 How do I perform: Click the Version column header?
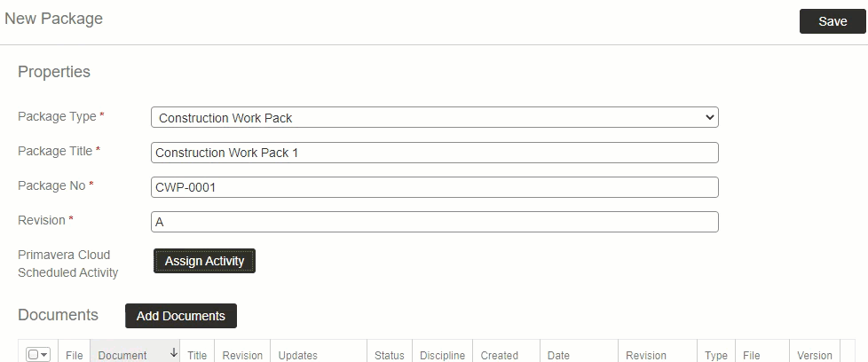[x=815, y=355]
